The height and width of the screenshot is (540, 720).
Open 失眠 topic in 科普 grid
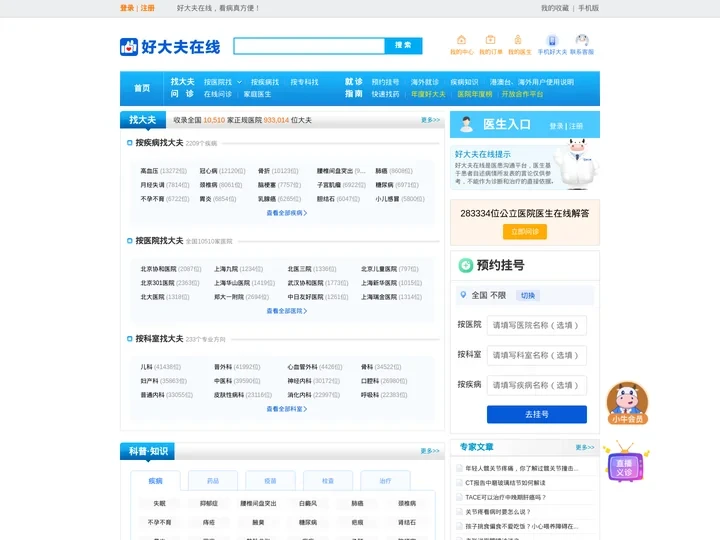click(159, 503)
